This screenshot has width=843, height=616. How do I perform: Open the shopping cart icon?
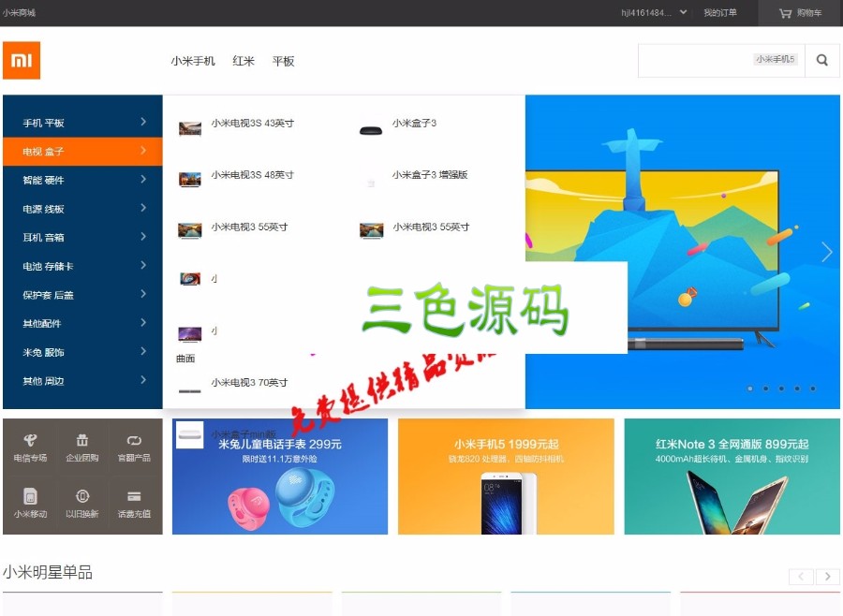786,13
